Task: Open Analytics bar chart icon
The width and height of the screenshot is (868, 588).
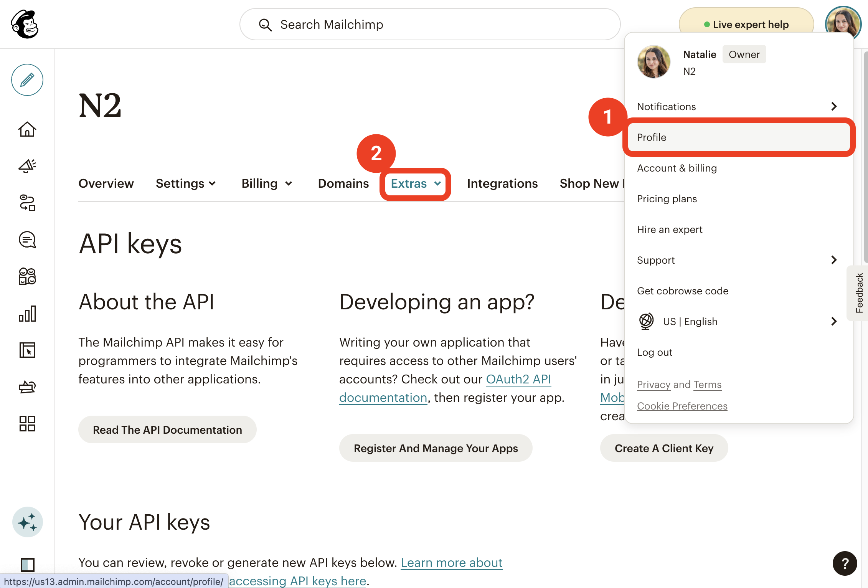Action: pos(27,314)
